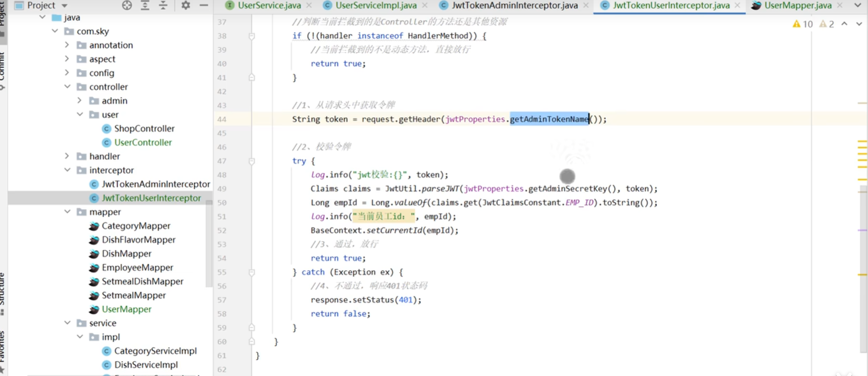Click the locate file target icon
The width and height of the screenshot is (868, 376).
(x=127, y=5)
